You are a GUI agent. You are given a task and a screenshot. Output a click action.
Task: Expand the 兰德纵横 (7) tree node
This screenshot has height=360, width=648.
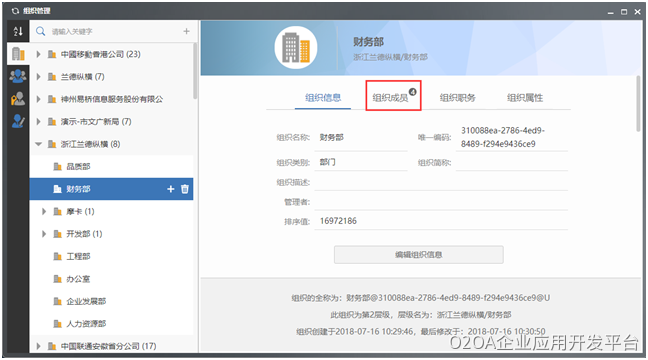[38, 76]
